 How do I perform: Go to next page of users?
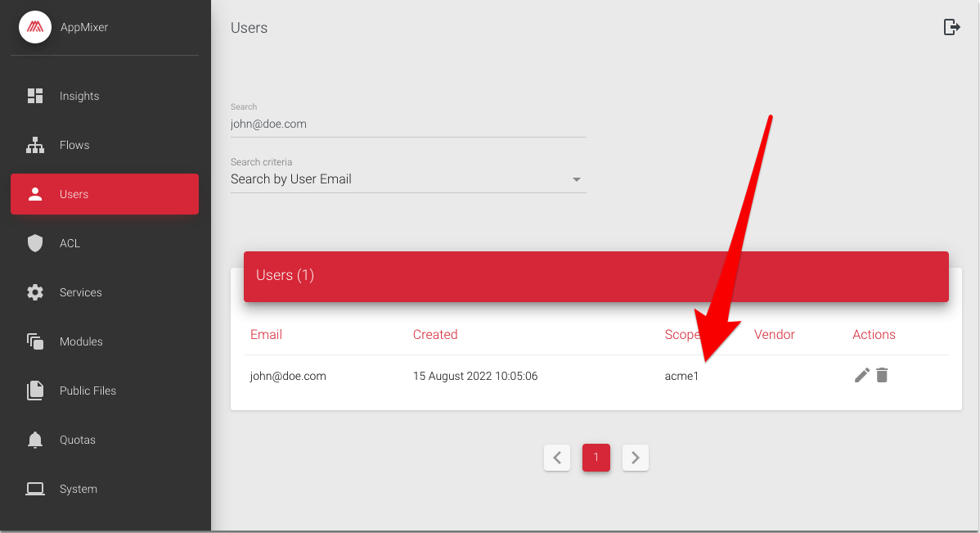tap(636, 458)
